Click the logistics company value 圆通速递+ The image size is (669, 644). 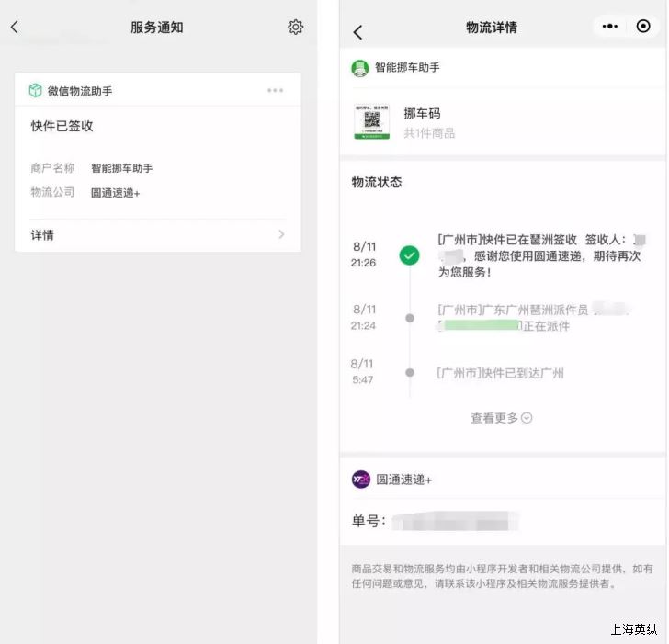115,193
